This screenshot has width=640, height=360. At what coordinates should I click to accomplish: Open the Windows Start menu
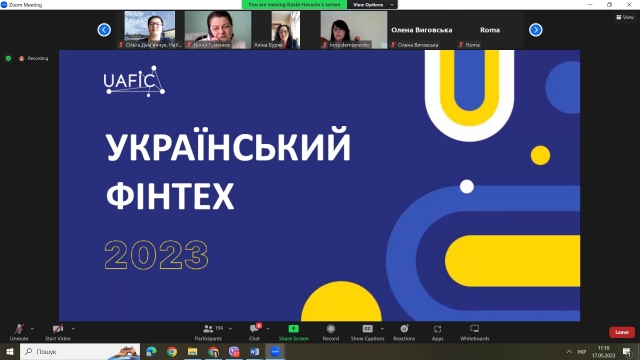pos(10,351)
